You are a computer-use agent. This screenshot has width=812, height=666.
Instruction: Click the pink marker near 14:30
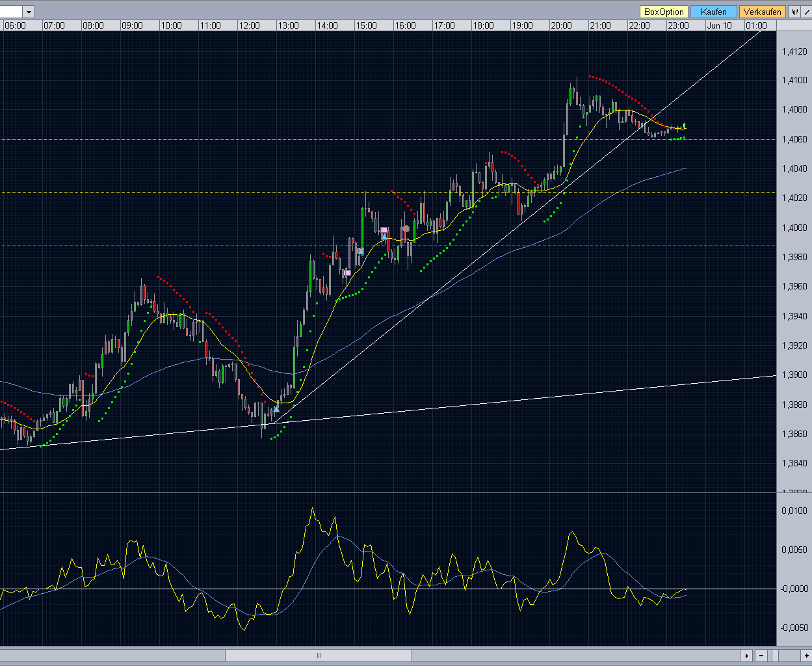pyautogui.click(x=347, y=273)
